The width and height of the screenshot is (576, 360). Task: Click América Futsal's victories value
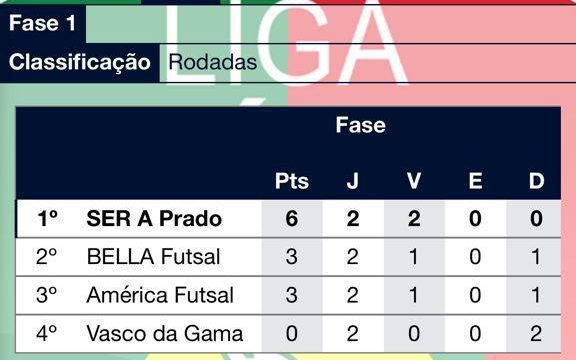[414, 295]
